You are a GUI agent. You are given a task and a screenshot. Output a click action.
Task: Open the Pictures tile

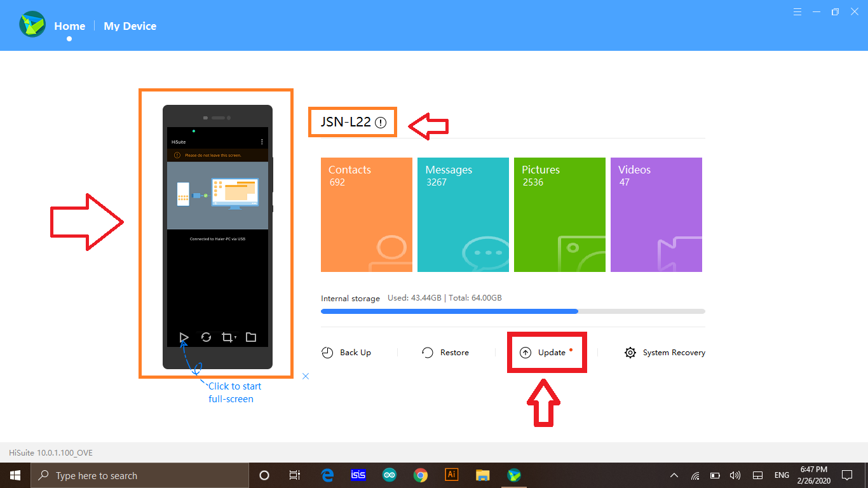pyautogui.click(x=560, y=215)
